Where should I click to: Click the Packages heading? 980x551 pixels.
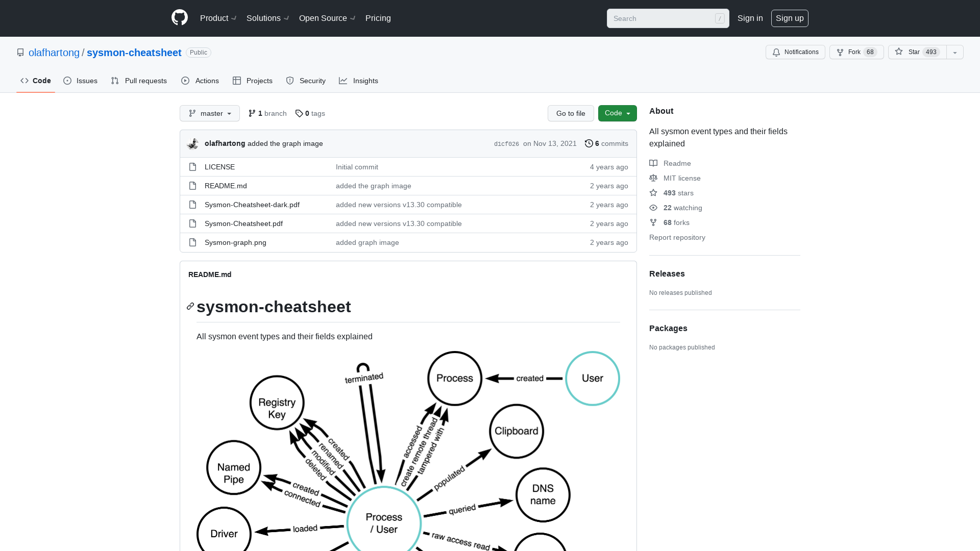(x=668, y=328)
